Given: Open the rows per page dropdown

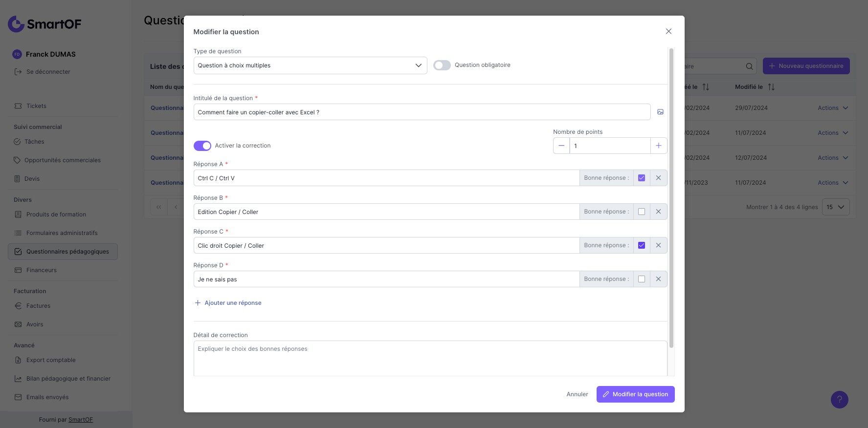Looking at the screenshot, I should pos(835,207).
